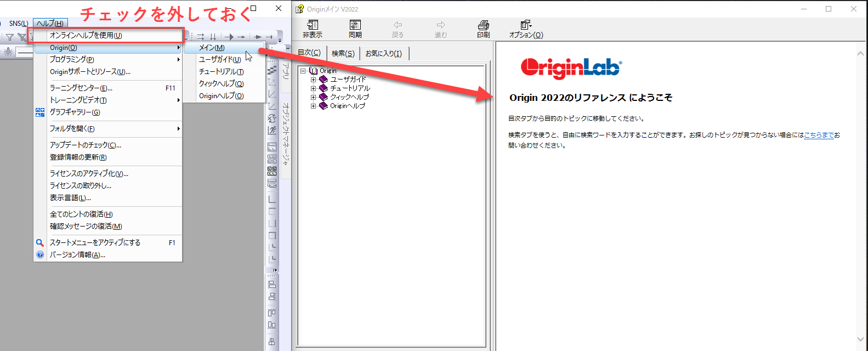Image resolution: width=868 pixels, height=351 pixels.
Task: Click the Origin open-book icon in contents tree
Action: tap(314, 71)
